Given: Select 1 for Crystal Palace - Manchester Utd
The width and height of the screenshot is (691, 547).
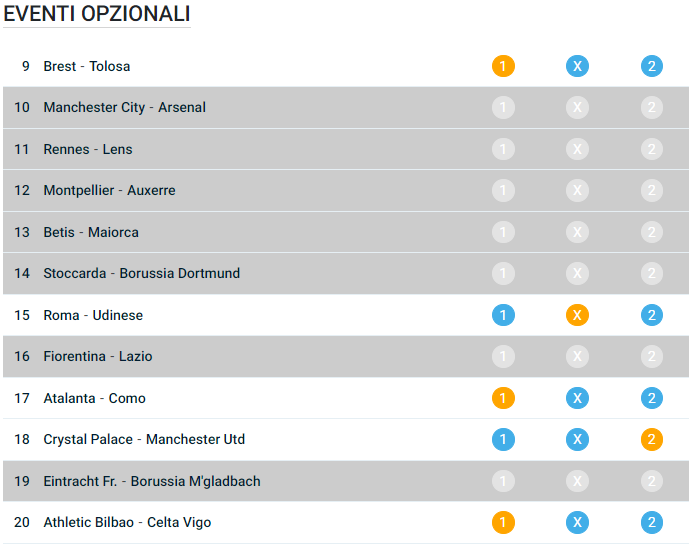Looking at the screenshot, I should click(503, 440).
